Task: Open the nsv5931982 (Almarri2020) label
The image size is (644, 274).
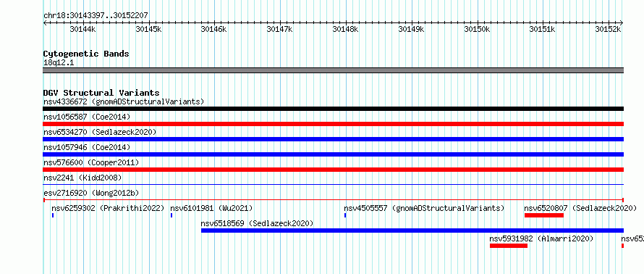Action: [542, 238]
